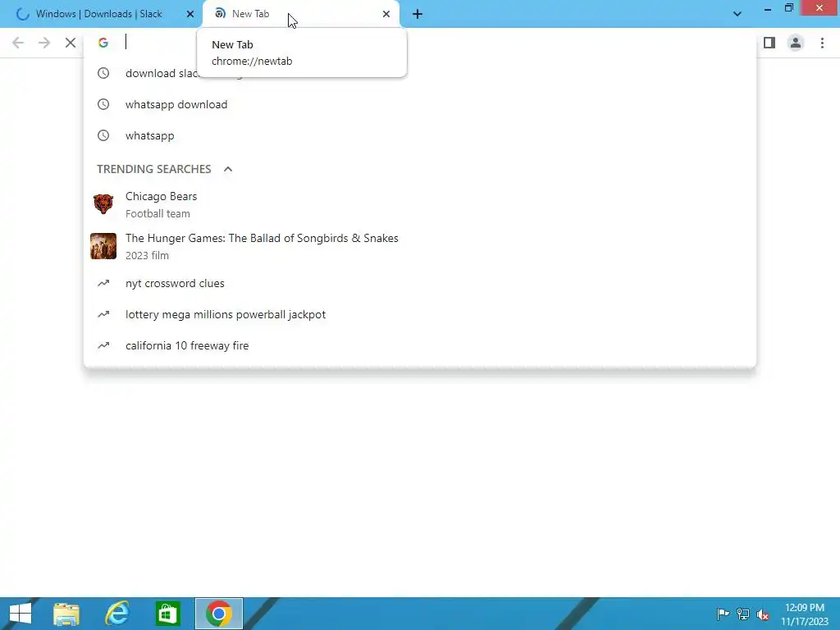
Task: Launch Internet Explorer from taskbar
Action: click(x=117, y=614)
